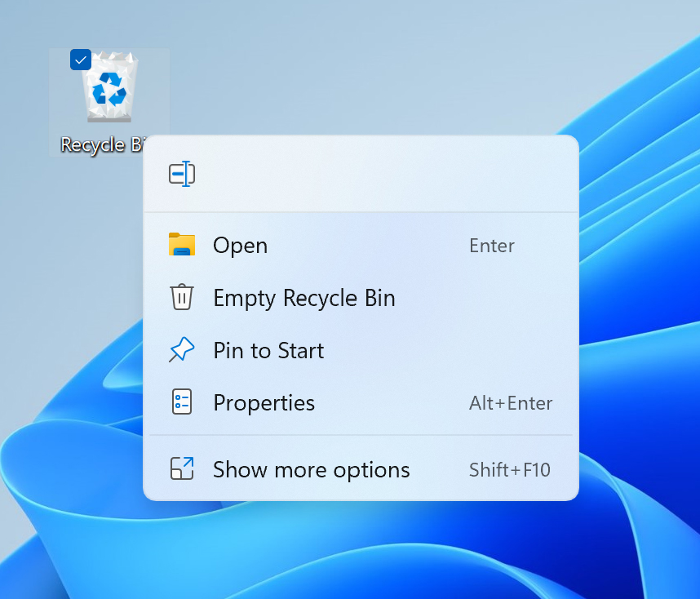
Task: Click the expand icon beside Show more options
Action: [181, 469]
